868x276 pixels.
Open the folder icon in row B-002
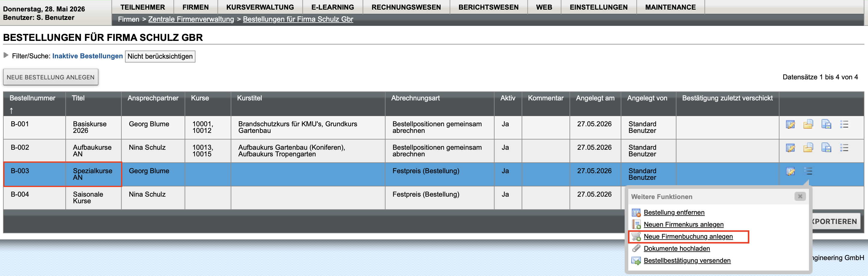[x=808, y=148]
